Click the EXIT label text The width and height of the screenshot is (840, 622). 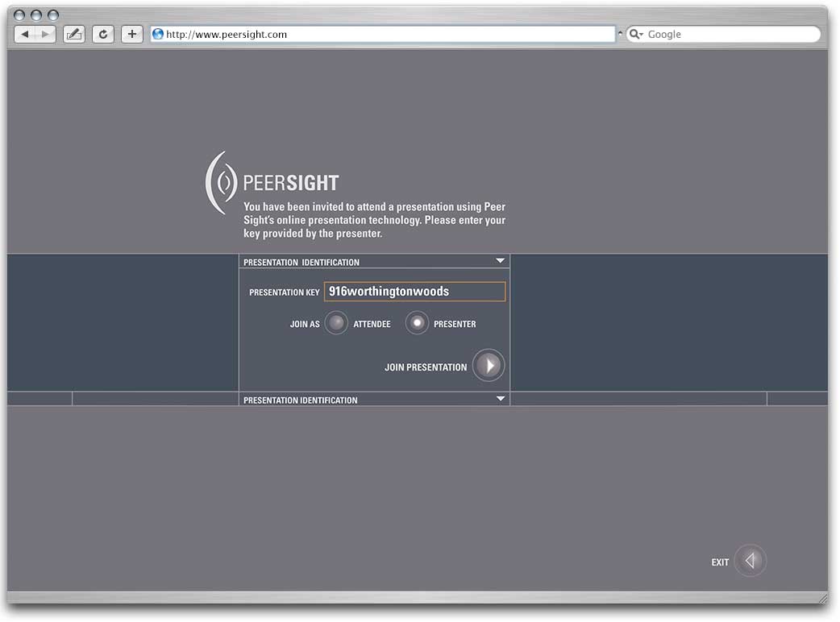pyautogui.click(x=720, y=562)
